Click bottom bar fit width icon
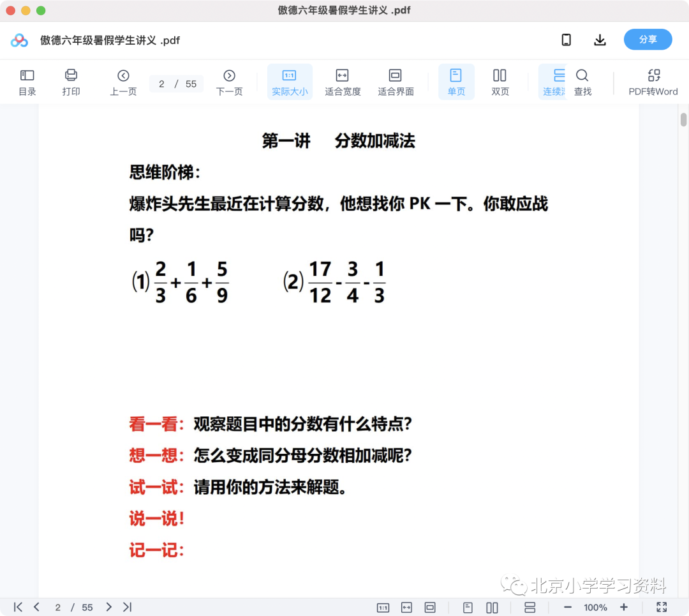This screenshot has width=689, height=616. click(406, 608)
